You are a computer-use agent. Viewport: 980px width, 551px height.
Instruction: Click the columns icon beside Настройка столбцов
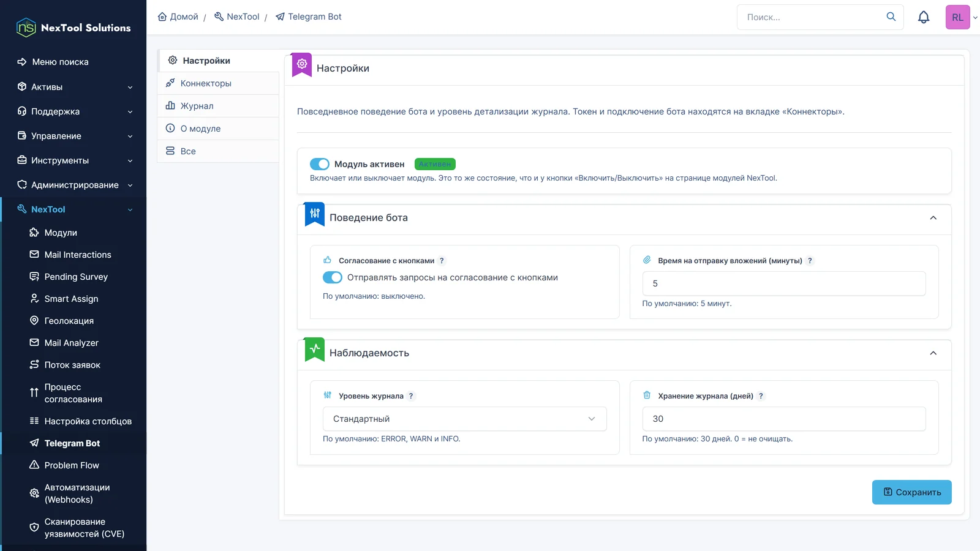point(34,421)
